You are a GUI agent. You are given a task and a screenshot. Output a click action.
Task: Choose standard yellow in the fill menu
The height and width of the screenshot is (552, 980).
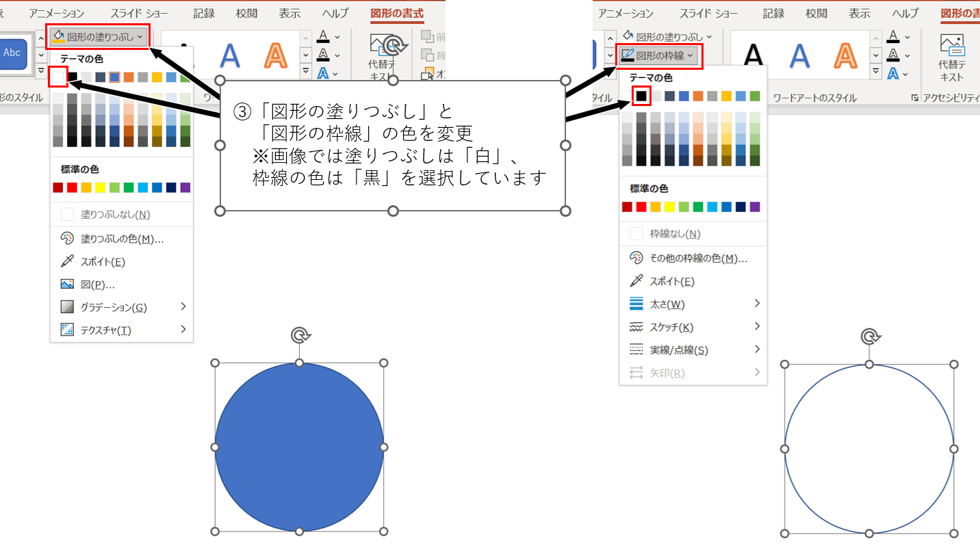point(101,187)
